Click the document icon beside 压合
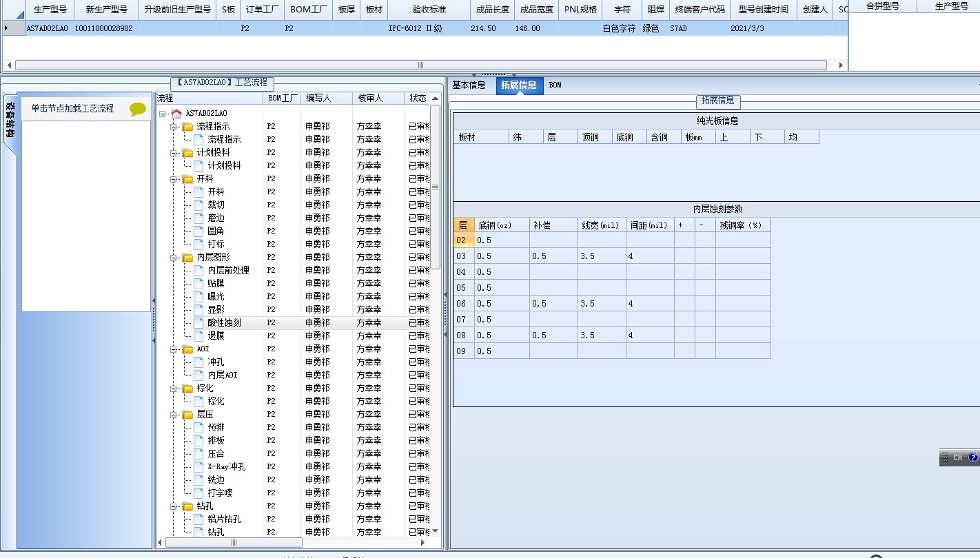 pyautogui.click(x=198, y=453)
